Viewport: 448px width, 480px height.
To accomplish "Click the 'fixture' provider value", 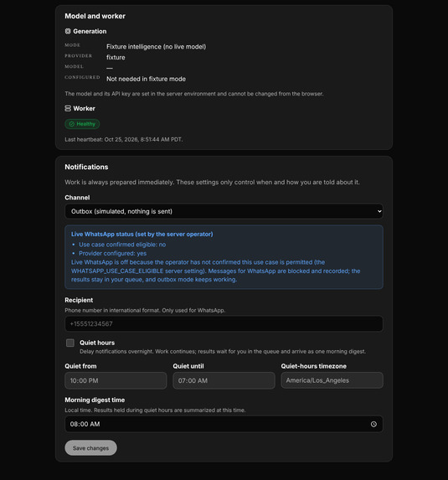I will point(116,57).
